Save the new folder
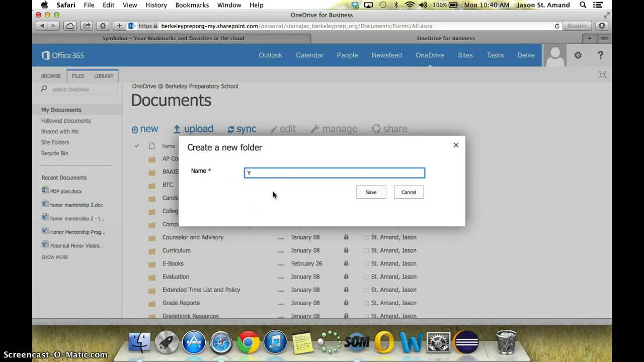 371,192
